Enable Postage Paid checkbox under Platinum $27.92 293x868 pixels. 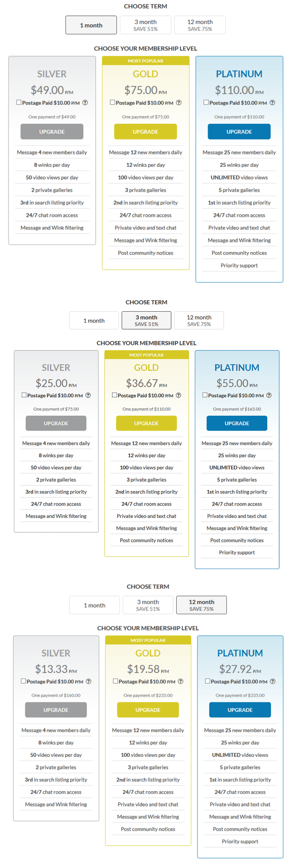pos(207,681)
